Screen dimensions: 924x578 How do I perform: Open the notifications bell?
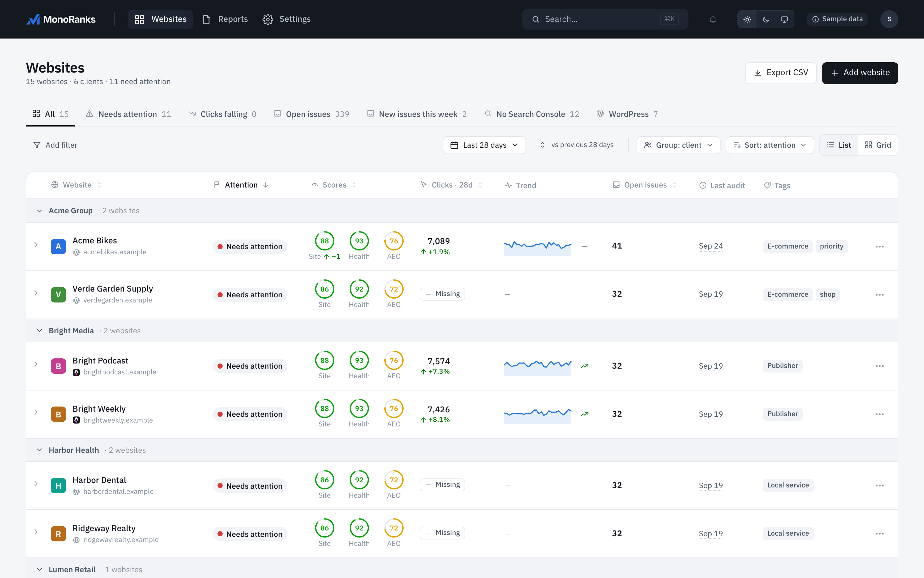coord(713,19)
